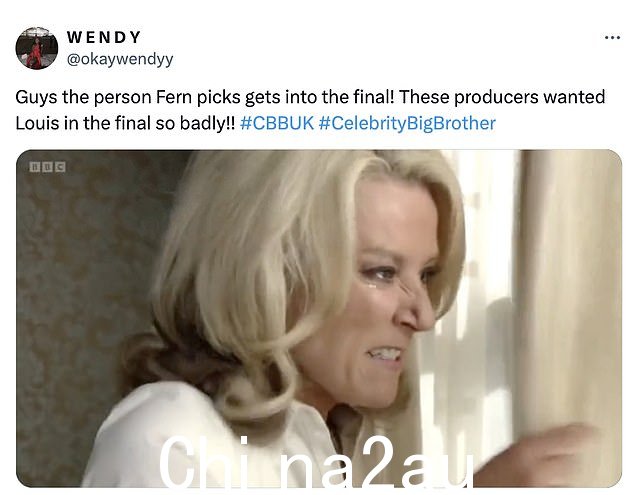Click the BBC logo in the GIF corner
The width and height of the screenshot is (634, 495).
tap(48, 167)
